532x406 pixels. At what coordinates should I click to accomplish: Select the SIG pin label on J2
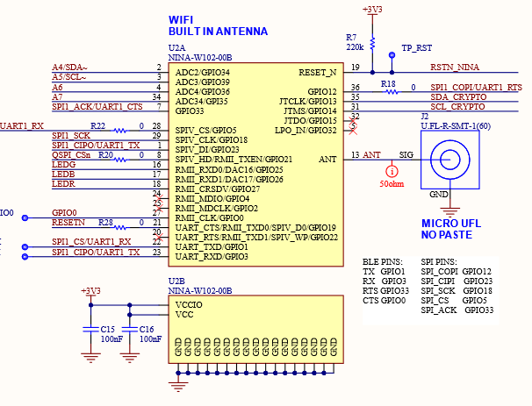click(x=406, y=155)
